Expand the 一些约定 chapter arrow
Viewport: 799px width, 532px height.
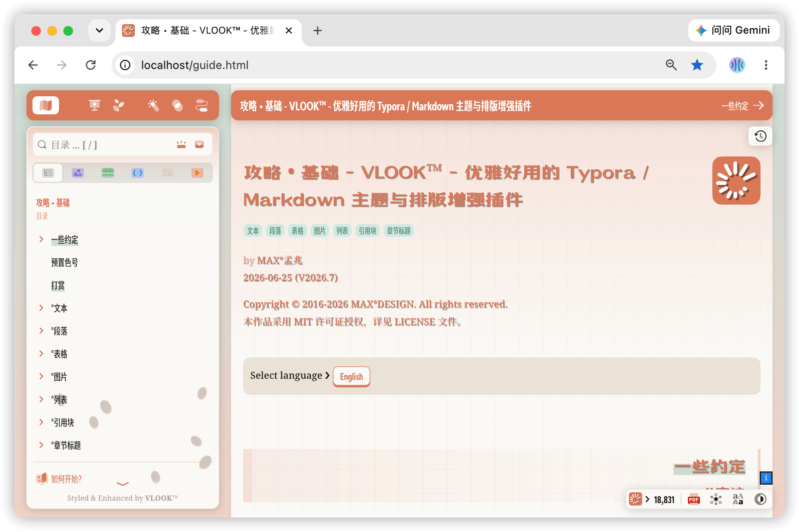pos(41,240)
